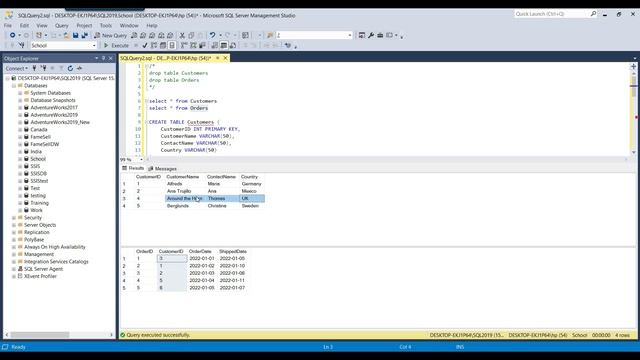Click the Quick Launch search field
640x360 pixels.
552,14
